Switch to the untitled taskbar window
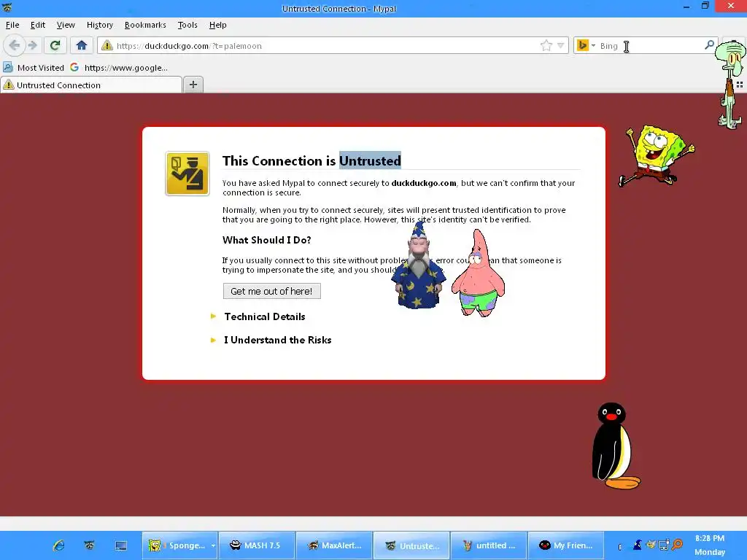 [x=488, y=545]
